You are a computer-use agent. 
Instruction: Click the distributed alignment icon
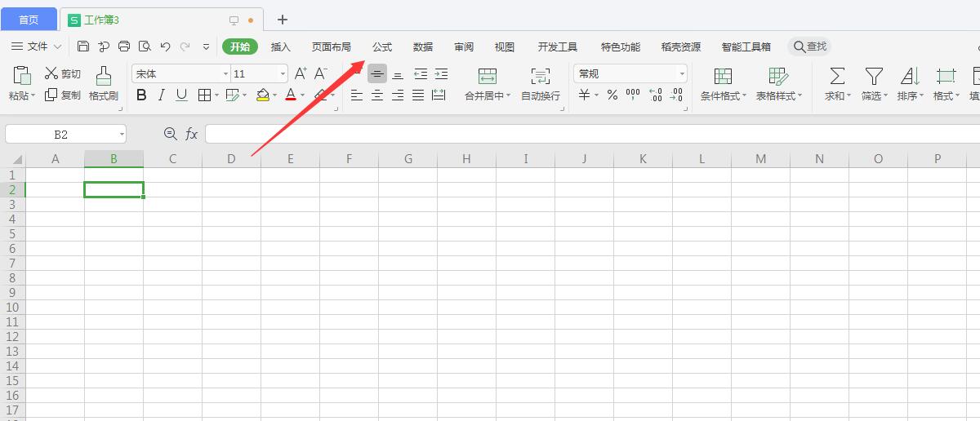pos(439,95)
